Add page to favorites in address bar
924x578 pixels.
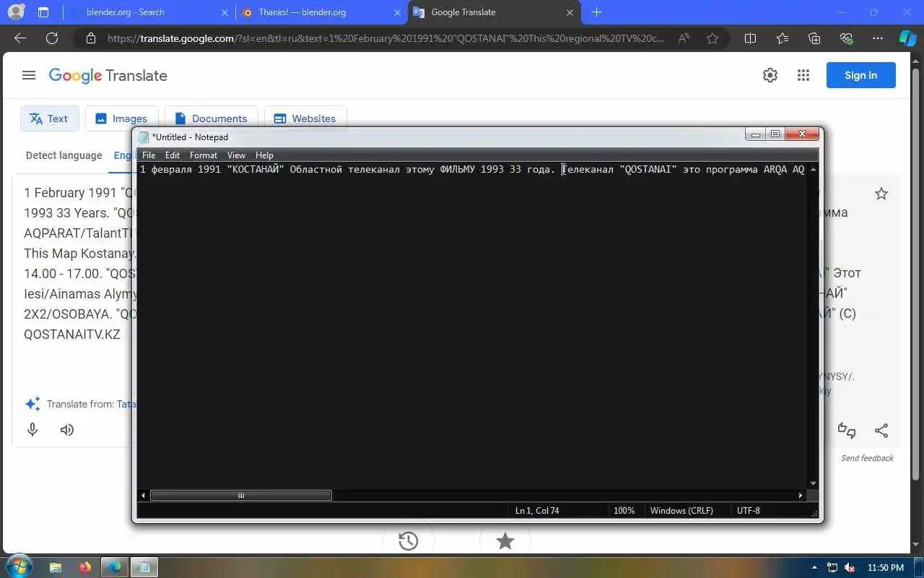[x=712, y=38]
